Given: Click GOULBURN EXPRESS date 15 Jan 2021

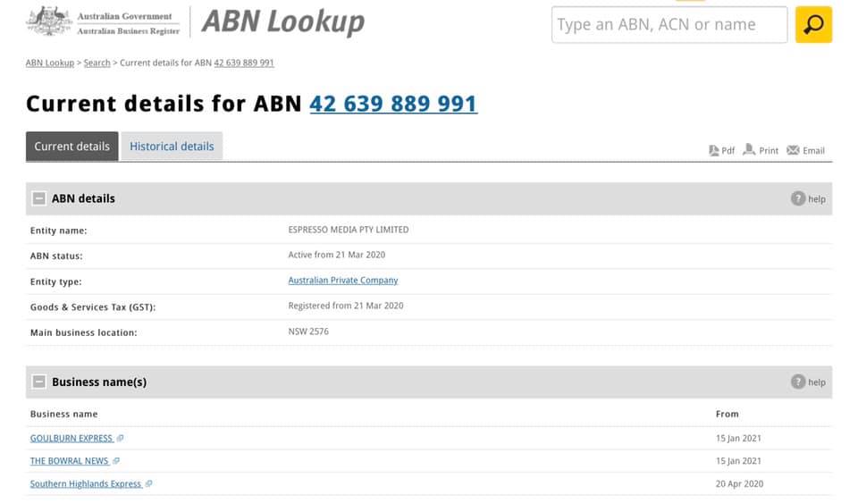Looking at the screenshot, I should point(738,439).
